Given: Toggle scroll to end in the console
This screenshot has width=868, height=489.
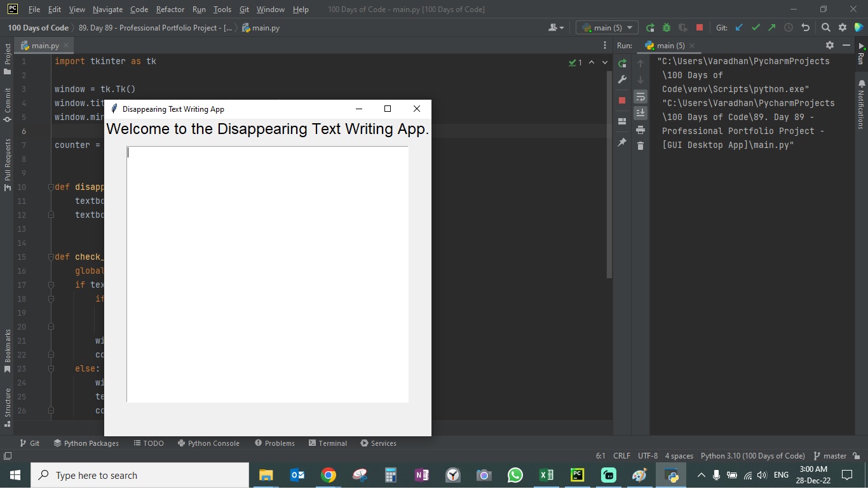Looking at the screenshot, I should click(x=641, y=113).
